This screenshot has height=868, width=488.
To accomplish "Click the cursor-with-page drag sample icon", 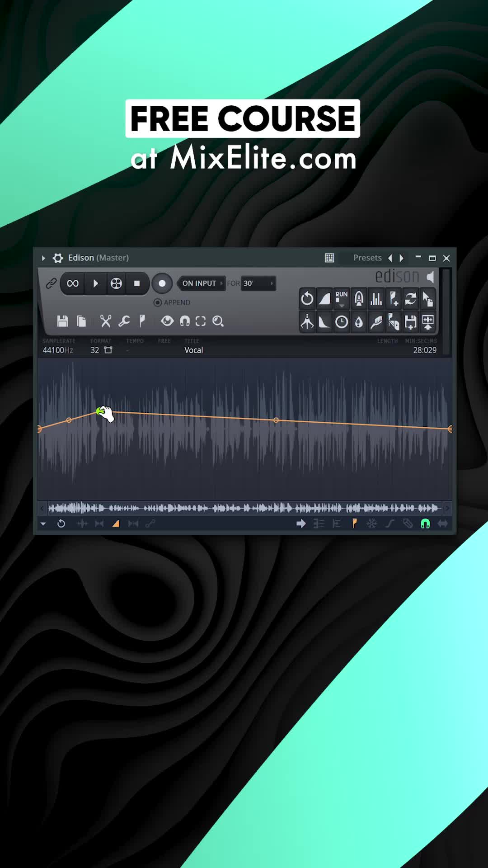I will [427, 298].
